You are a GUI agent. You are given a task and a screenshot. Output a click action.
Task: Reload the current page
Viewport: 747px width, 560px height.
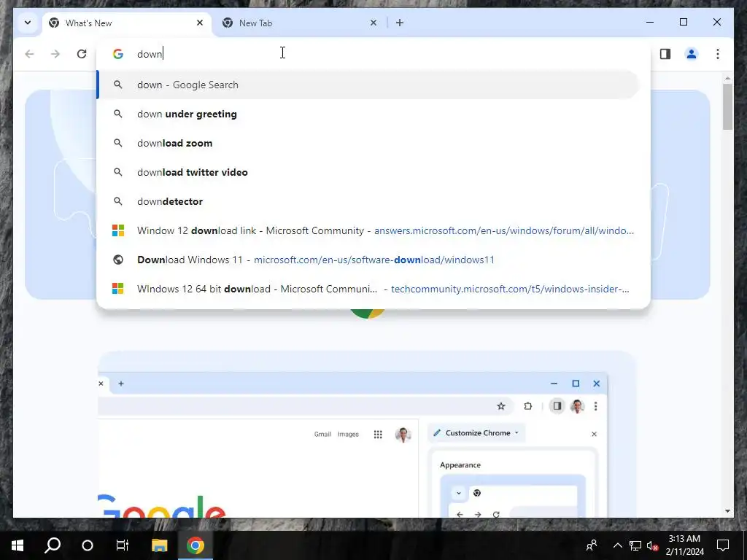[82, 54]
